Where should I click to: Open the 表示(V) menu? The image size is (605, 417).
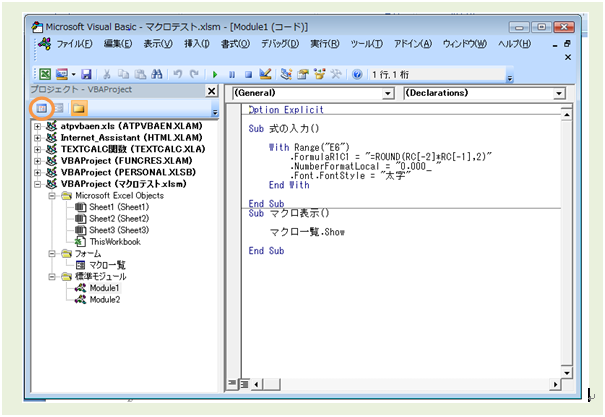[x=158, y=44]
